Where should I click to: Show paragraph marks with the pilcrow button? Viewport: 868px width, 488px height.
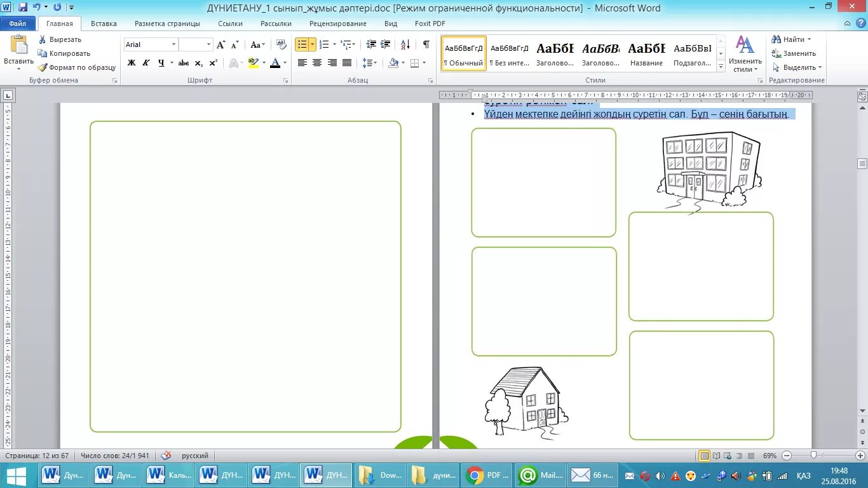426,44
